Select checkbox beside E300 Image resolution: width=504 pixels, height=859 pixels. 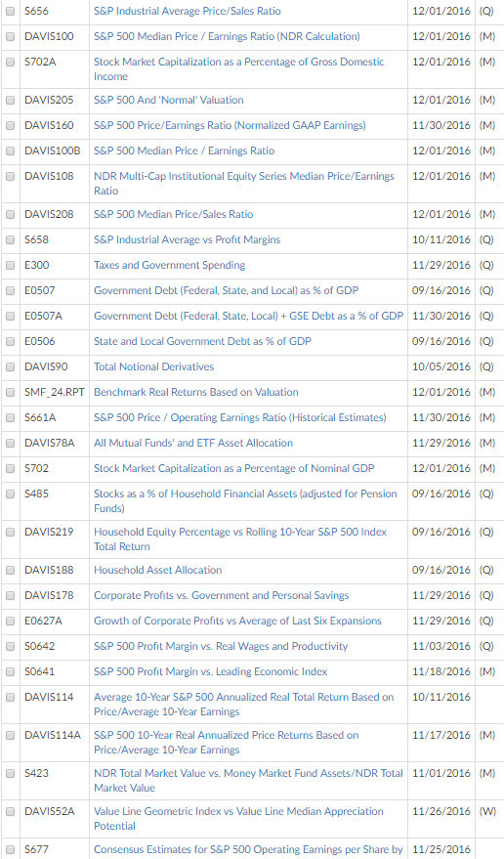(x=10, y=266)
